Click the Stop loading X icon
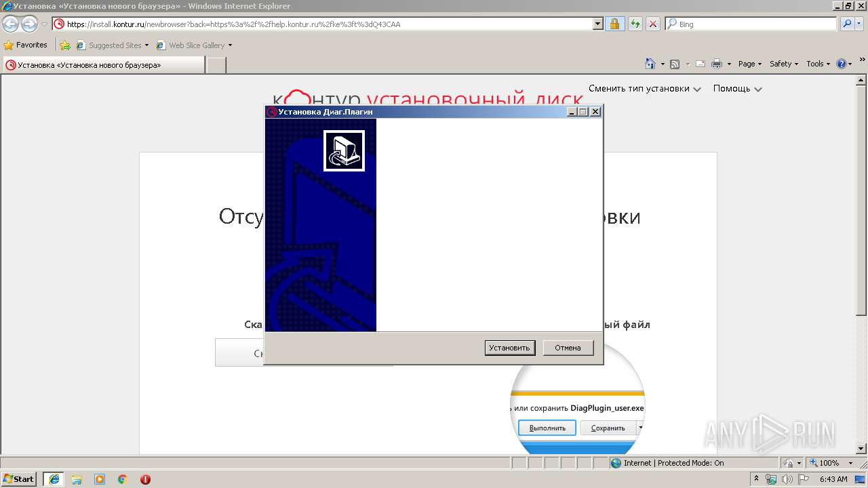Screen dimensions: 868x488 [x=653, y=24]
